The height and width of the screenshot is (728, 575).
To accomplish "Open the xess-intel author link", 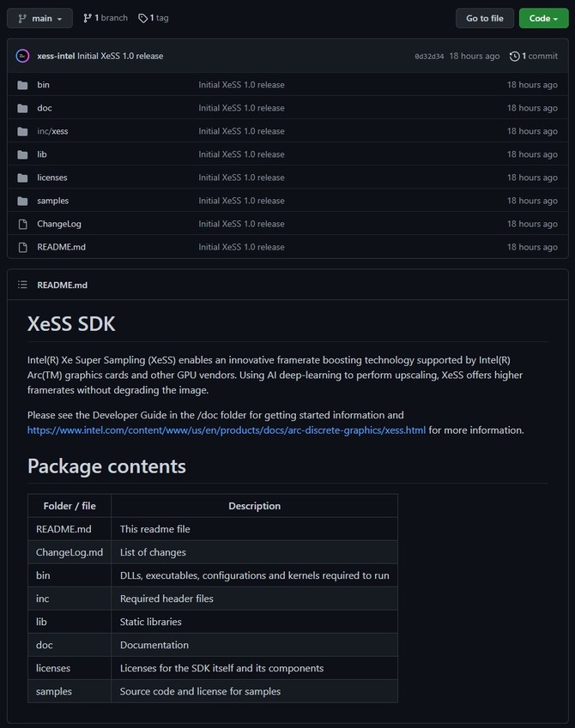I will click(56, 56).
